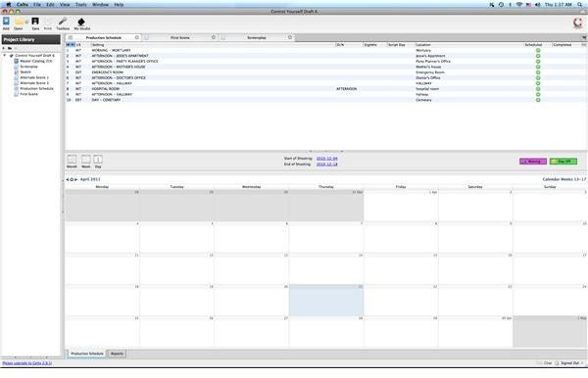588x378 pixels.
Task: Toggle scheduled status for Hospital room row
Action: tap(538, 89)
